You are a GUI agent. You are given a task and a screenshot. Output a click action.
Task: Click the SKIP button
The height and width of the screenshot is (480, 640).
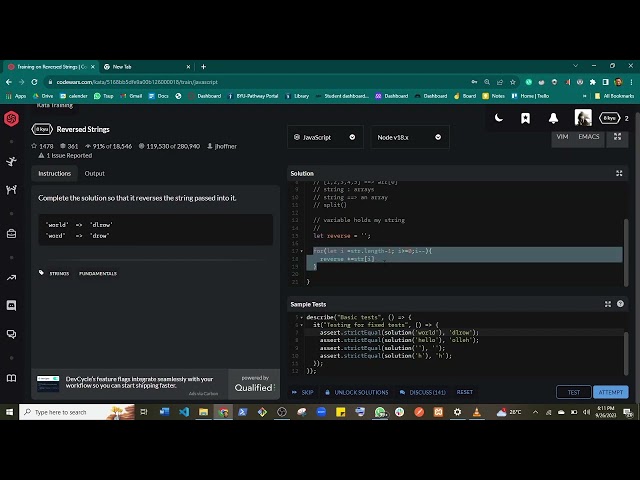(x=303, y=392)
